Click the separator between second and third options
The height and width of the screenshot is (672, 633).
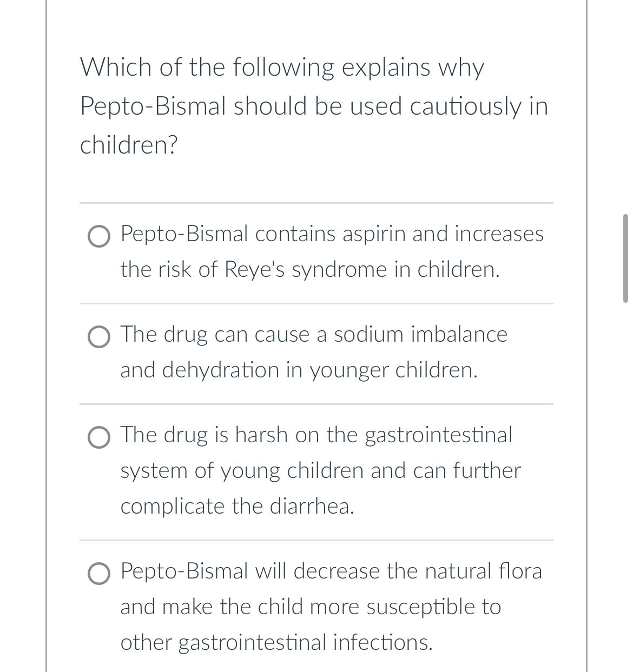coord(316,404)
